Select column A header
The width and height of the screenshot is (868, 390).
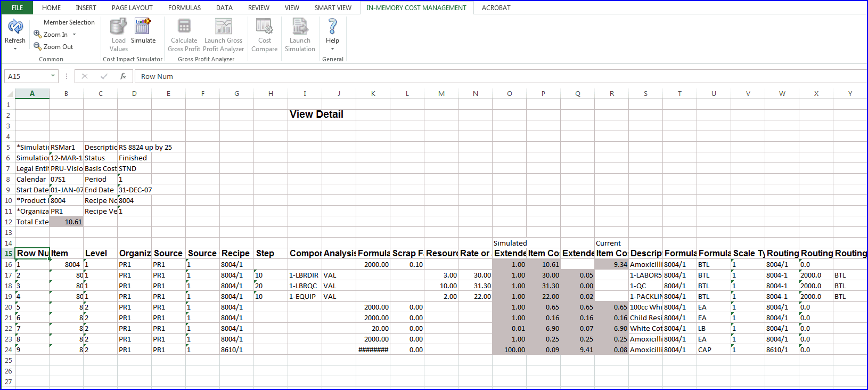pos(32,94)
